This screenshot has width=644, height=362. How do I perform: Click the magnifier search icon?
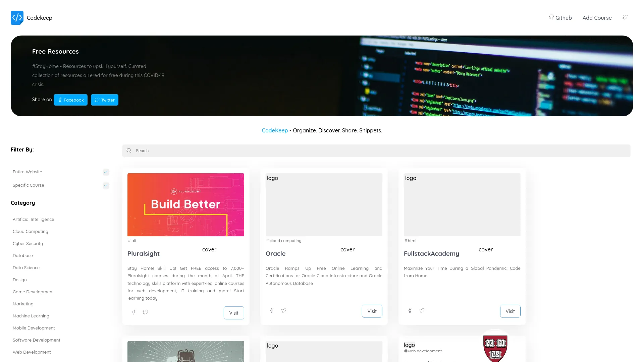(129, 151)
